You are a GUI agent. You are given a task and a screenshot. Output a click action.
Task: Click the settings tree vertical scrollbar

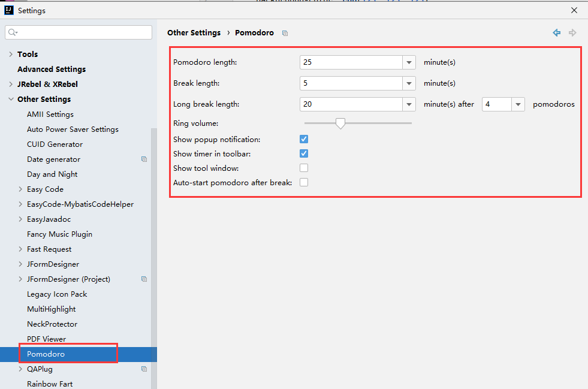154,258
